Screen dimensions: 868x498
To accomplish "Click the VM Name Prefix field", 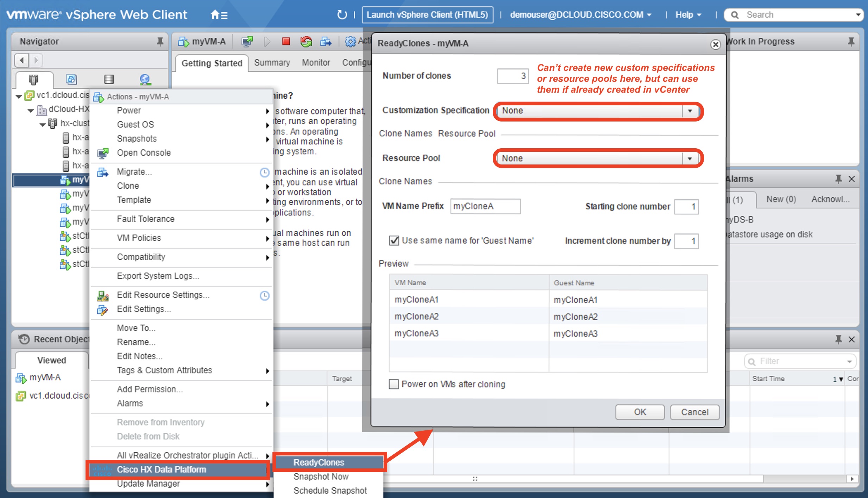I will 485,206.
